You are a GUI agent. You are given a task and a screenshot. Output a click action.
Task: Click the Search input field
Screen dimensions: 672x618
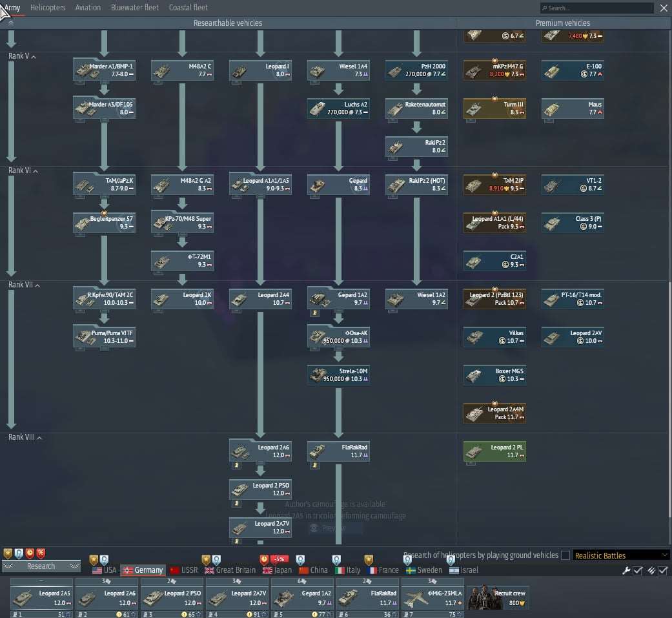pyautogui.click(x=596, y=8)
